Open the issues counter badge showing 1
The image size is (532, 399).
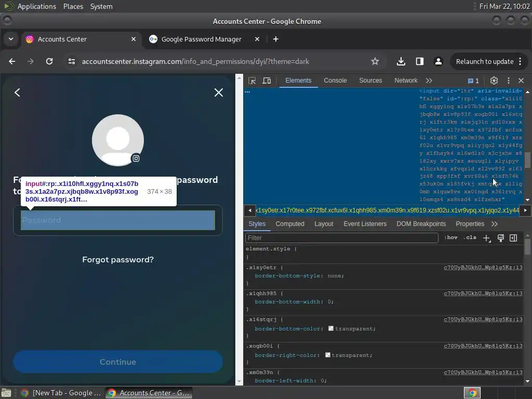pos(474,81)
